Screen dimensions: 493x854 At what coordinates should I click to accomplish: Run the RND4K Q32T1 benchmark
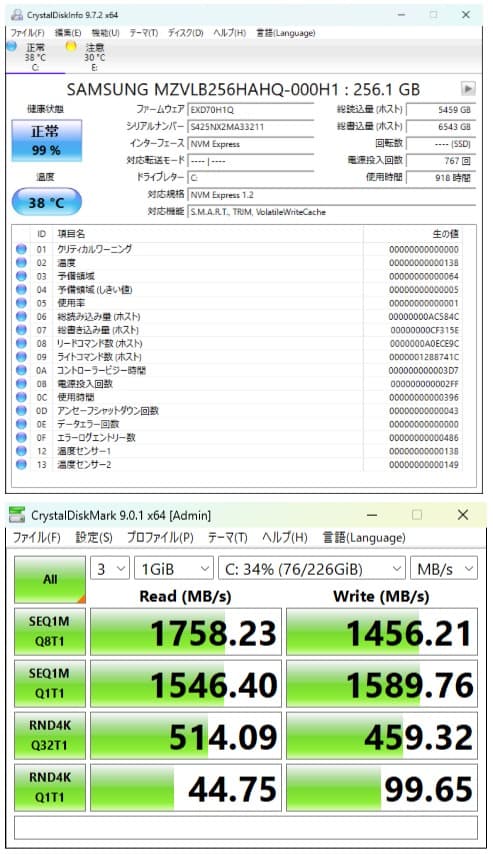pyautogui.click(x=50, y=735)
